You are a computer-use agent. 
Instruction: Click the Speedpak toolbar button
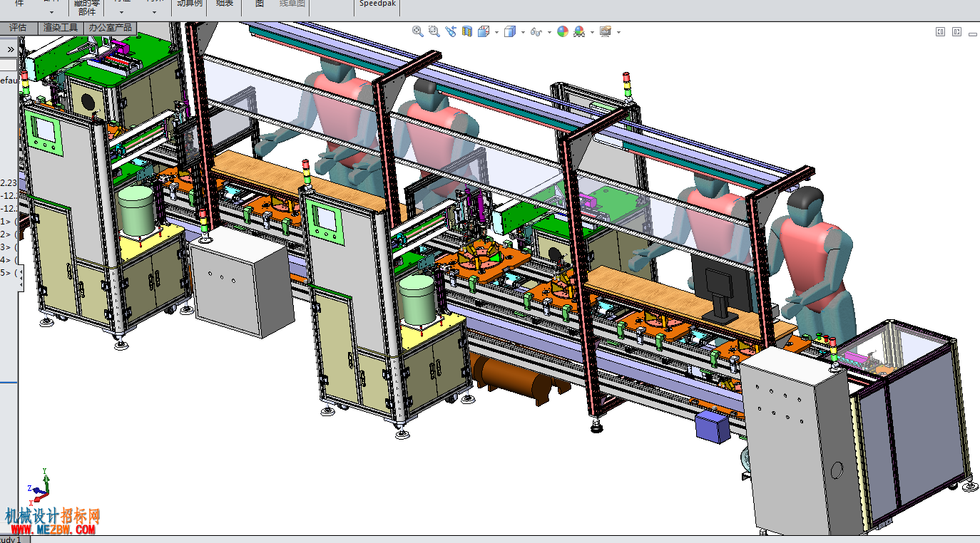pyautogui.click(x=377, y=4)
